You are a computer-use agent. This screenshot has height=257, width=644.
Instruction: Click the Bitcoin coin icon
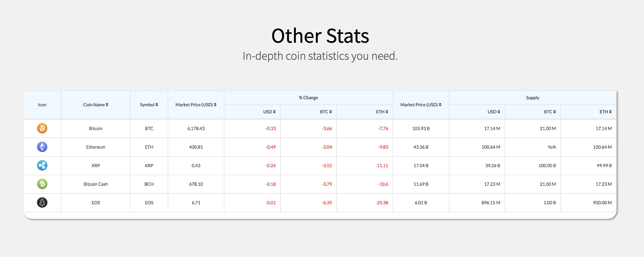pyautogui.click(x=42, y=128)
